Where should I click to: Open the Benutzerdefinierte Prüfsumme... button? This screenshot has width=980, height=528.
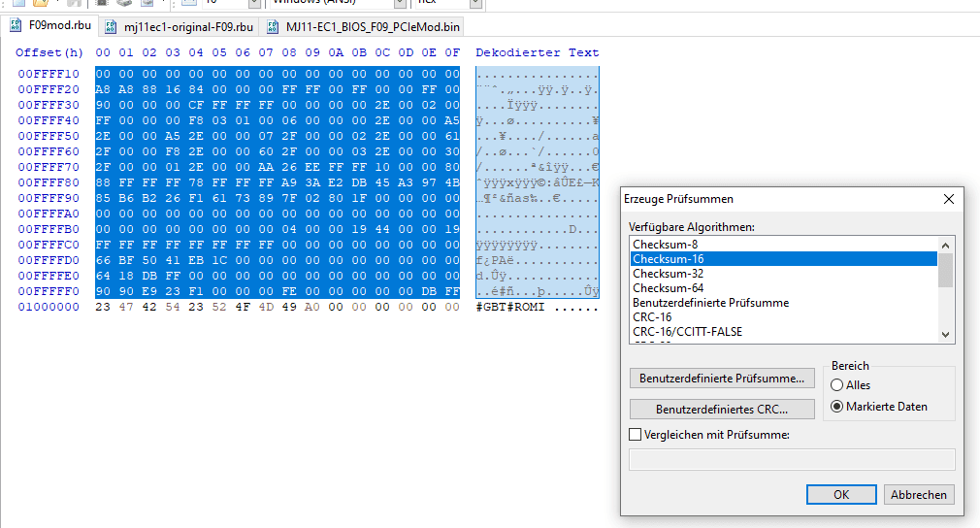722,378
